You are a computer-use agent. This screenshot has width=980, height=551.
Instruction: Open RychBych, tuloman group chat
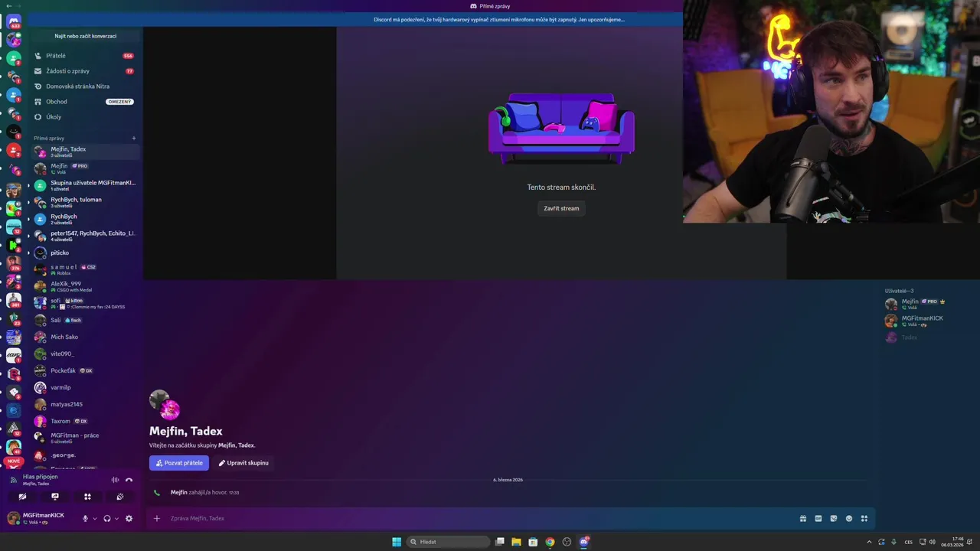click(x=85, y=202)
